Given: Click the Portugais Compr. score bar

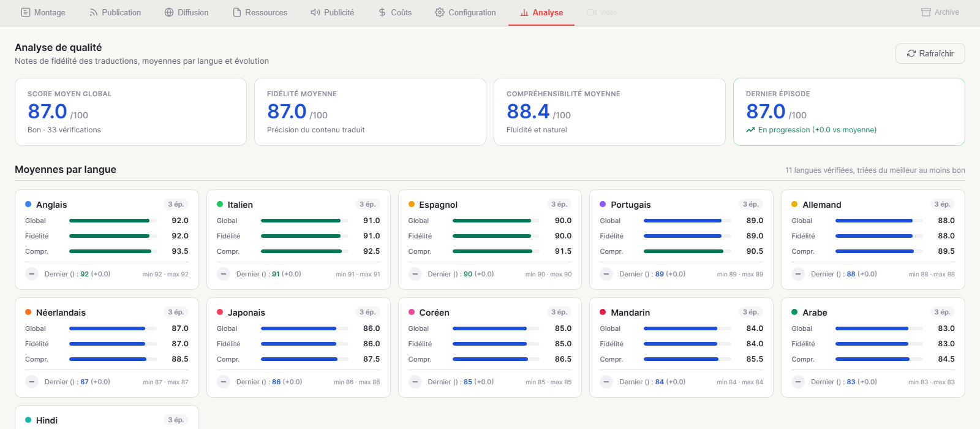Looking at the screenshot, I should [687, 251].
